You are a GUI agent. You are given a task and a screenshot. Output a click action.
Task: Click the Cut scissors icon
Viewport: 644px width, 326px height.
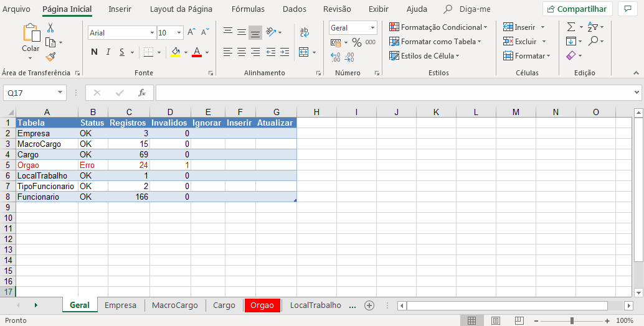pos(50,28)
